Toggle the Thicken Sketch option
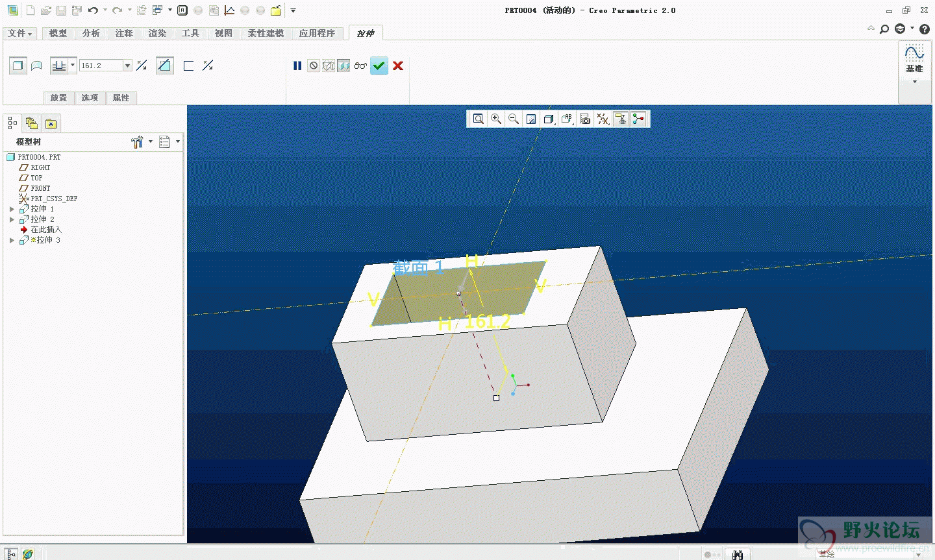 (189, 66)
